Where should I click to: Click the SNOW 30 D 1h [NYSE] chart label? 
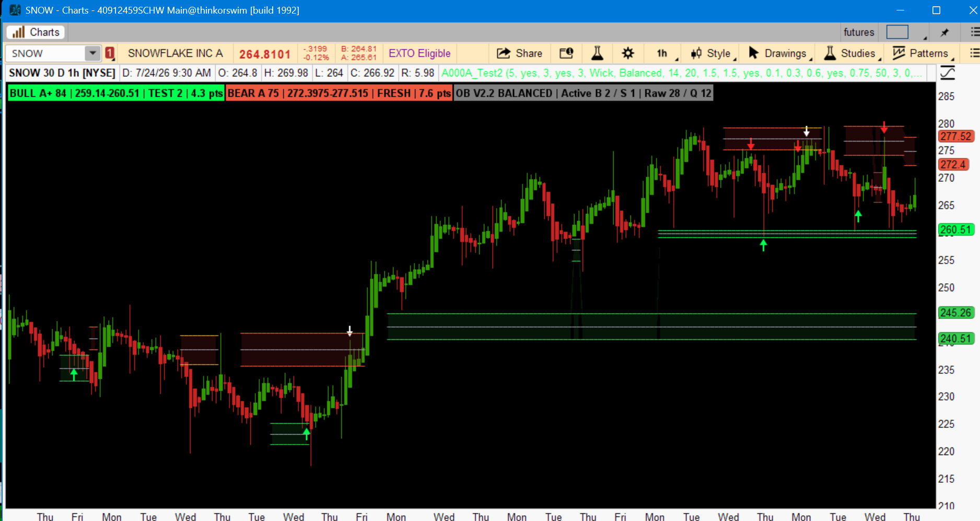pyautogui.click(x=62, y=73)
